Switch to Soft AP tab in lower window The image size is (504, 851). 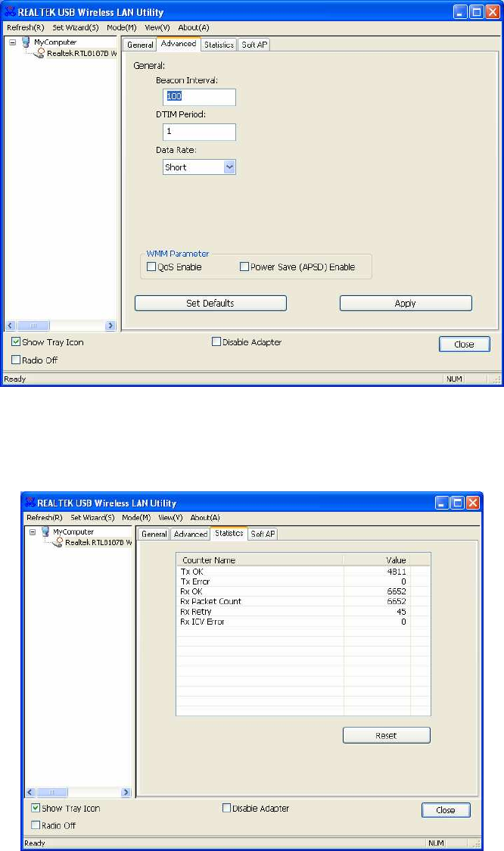(263, 534)
